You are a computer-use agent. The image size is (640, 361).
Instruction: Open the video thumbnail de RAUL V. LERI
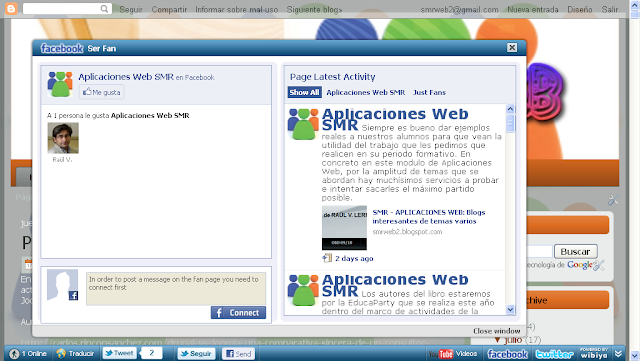click(x=344, y=227)
